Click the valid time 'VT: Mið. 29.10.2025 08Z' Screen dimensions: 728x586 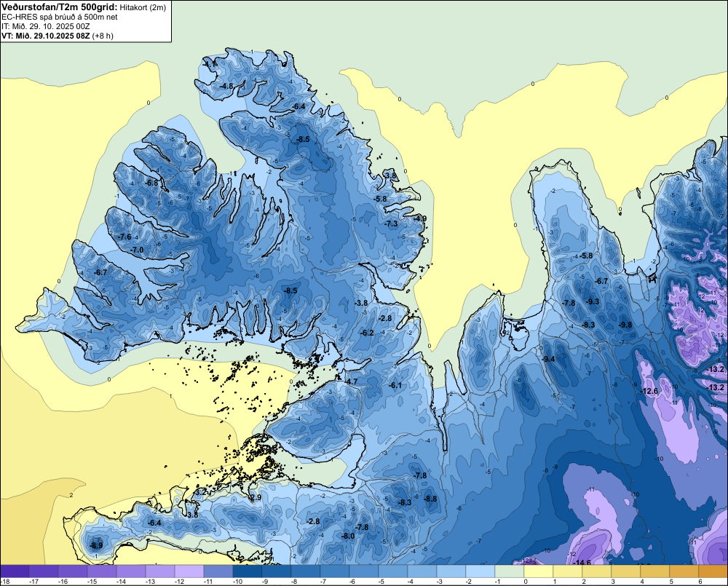click(45, 35)
